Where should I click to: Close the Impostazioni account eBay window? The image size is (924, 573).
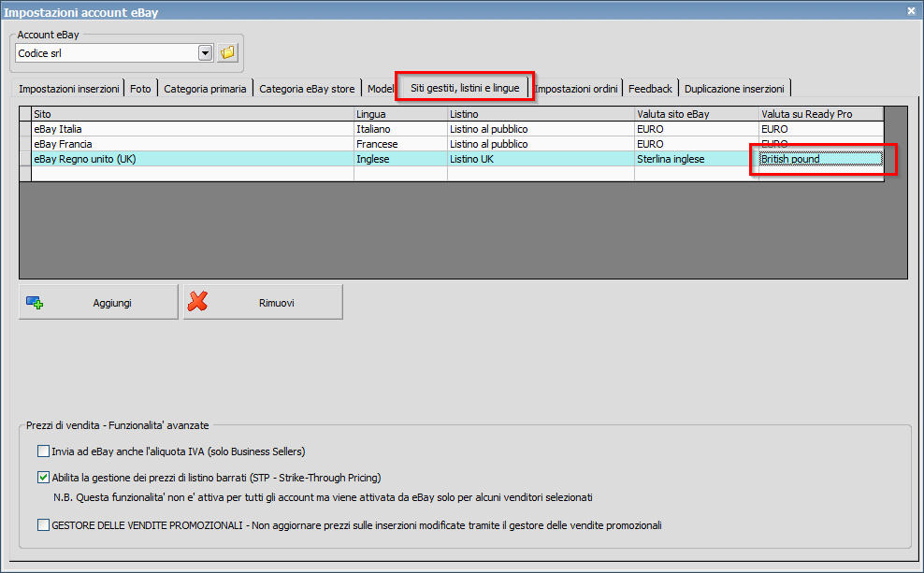[x=911, y=10]
